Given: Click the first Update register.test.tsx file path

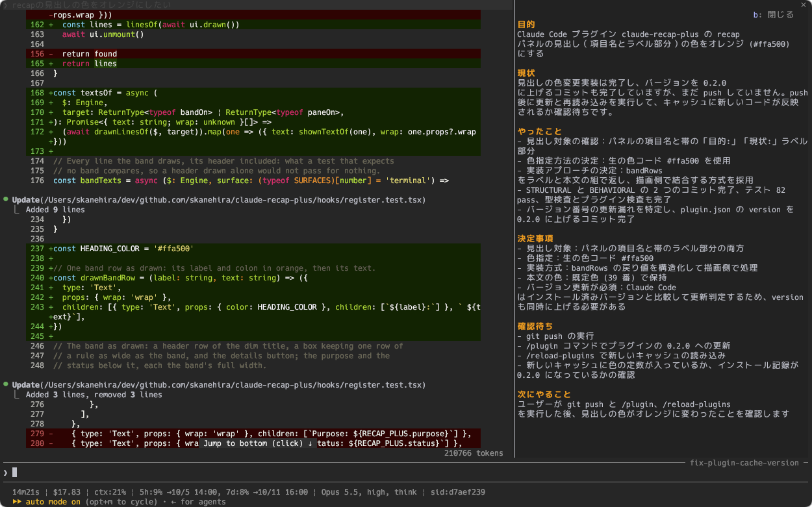Looking at the screenshot, I should [x=233, y=200].
